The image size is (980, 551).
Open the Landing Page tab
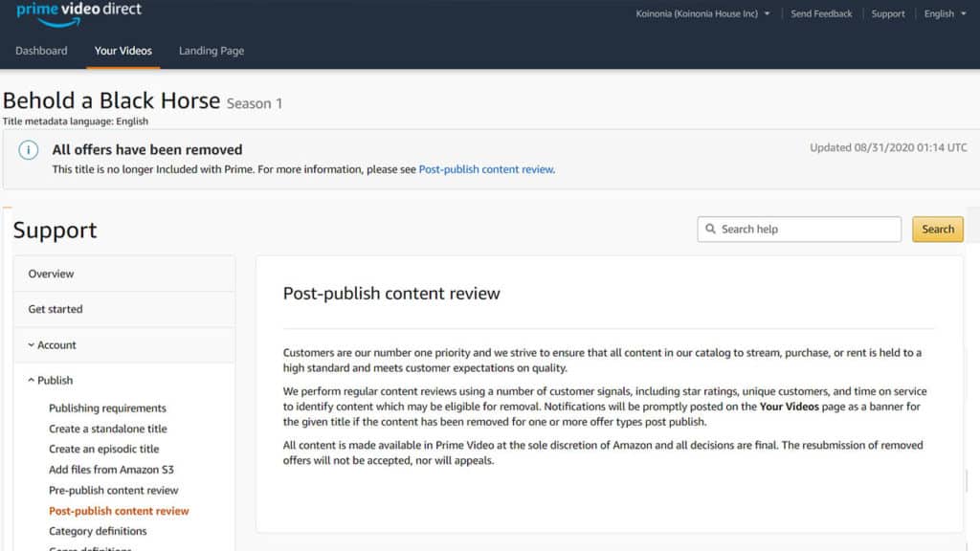212,51
